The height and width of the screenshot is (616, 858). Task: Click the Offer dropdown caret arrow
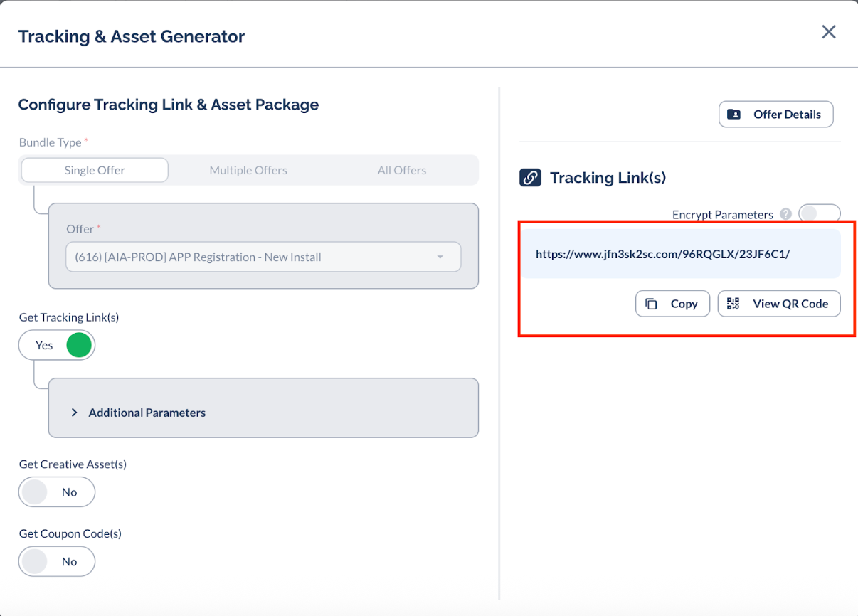[440, 257]
